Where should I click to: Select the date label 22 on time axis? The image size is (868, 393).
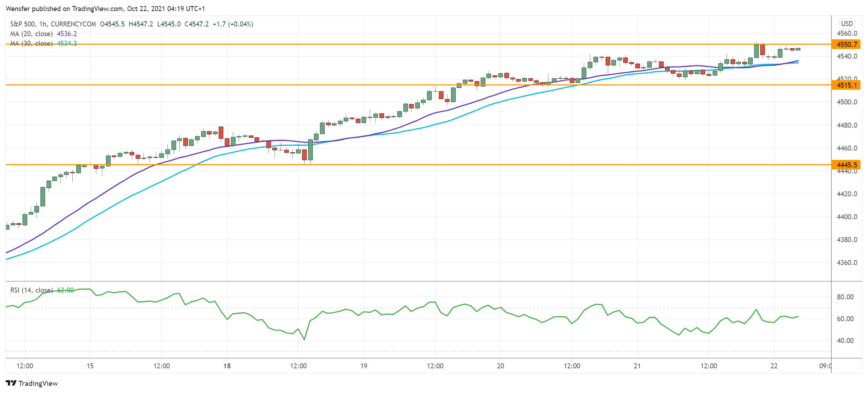(x=774, y=366)
